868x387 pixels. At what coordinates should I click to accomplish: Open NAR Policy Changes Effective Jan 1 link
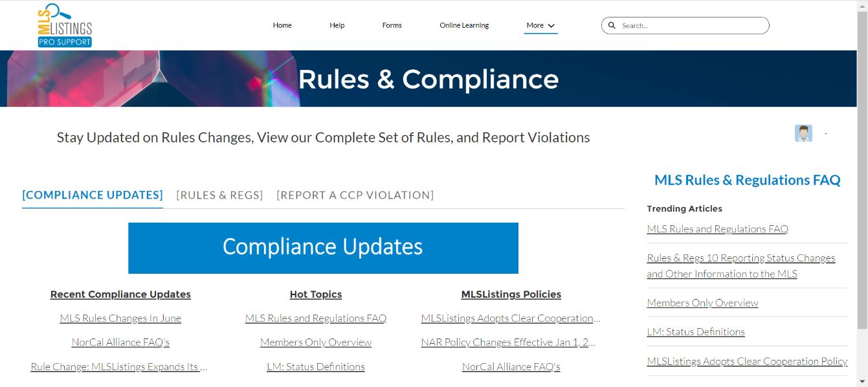tap(508, 342)
